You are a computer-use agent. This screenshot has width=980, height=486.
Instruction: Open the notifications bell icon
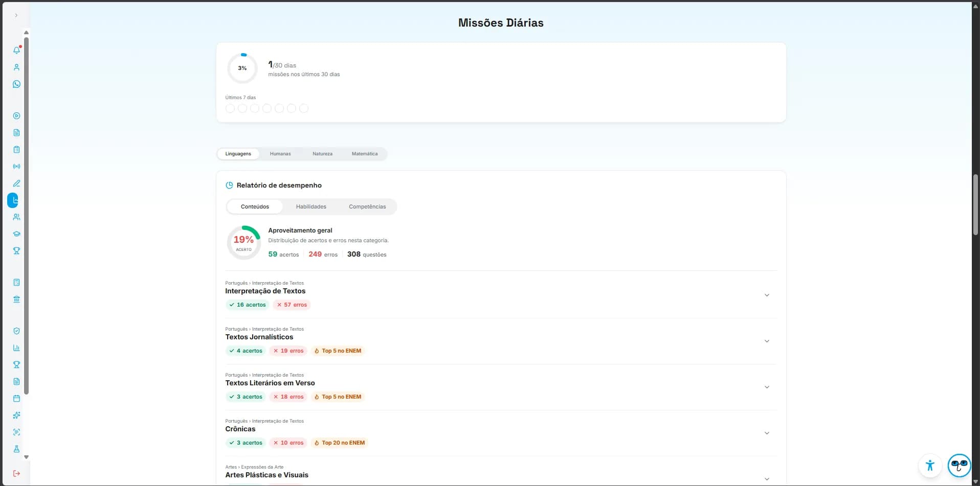tap(16, 50)
